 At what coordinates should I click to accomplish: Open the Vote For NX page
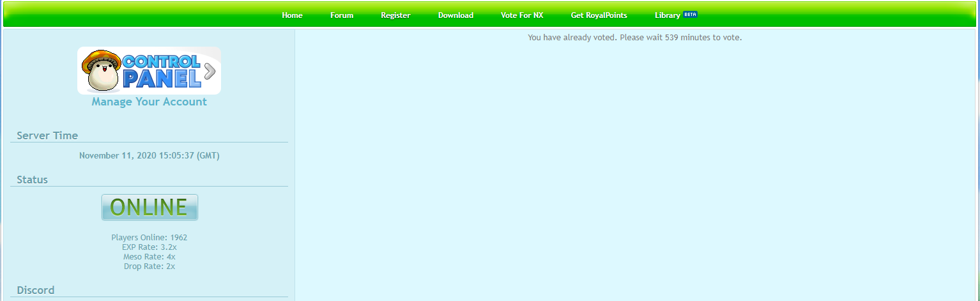click(x=522, y=15)
